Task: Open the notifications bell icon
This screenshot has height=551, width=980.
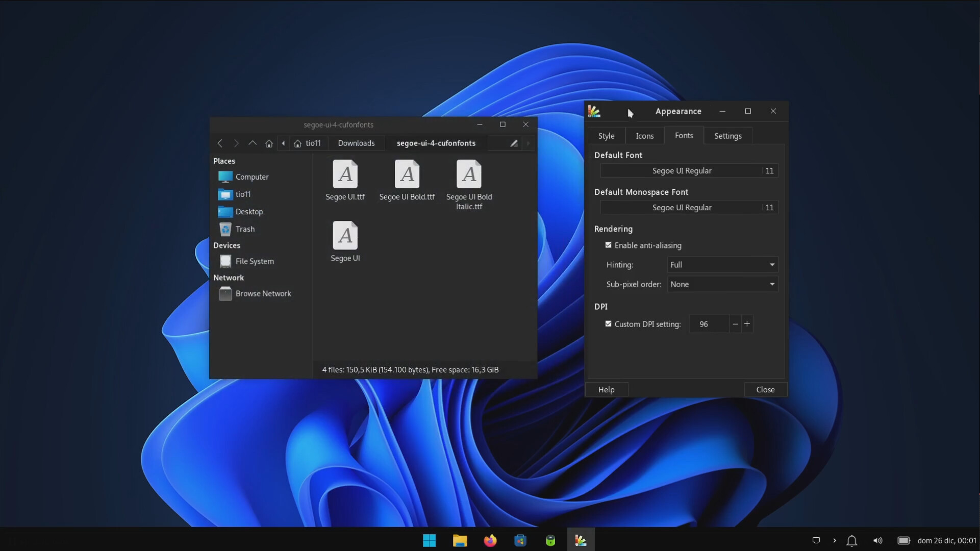Action: pos(851,540)
